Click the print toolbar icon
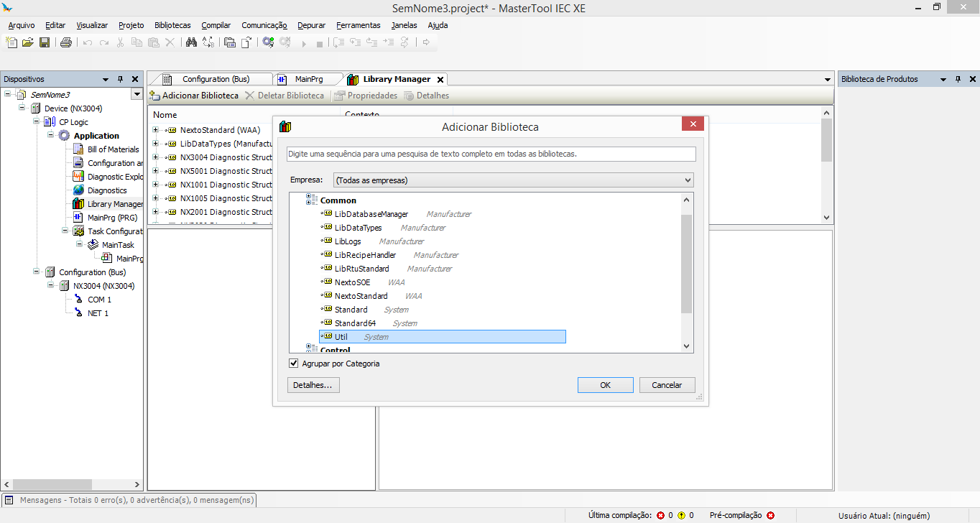 (66, 42)
